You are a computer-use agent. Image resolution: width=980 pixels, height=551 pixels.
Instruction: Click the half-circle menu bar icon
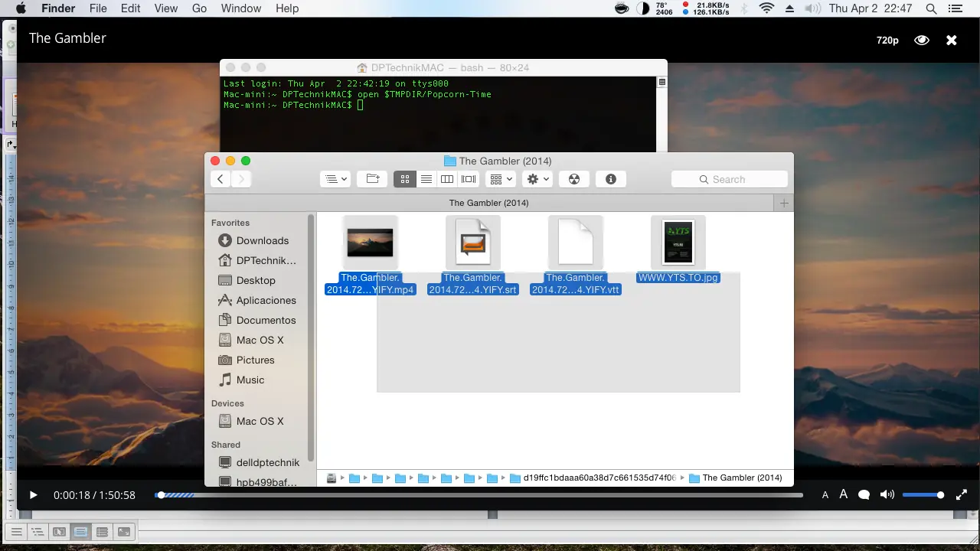(x=642, y=8)
